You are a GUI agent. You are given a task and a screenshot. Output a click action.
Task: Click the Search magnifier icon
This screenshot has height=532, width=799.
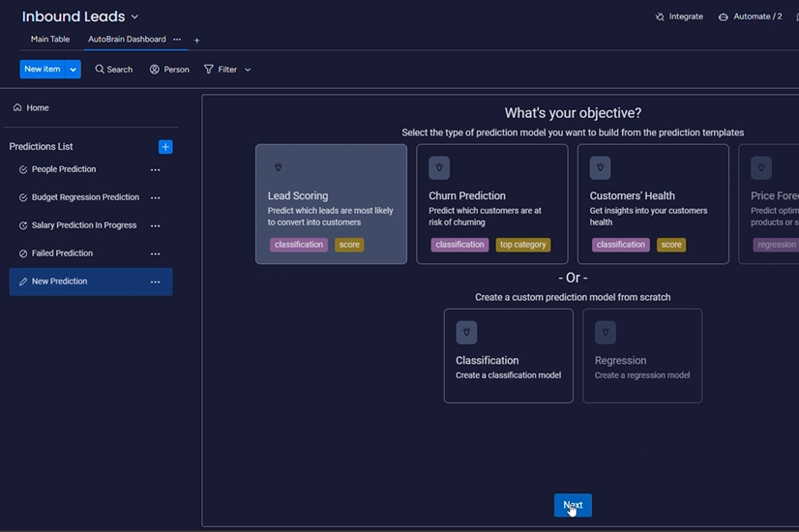[100, 70]
